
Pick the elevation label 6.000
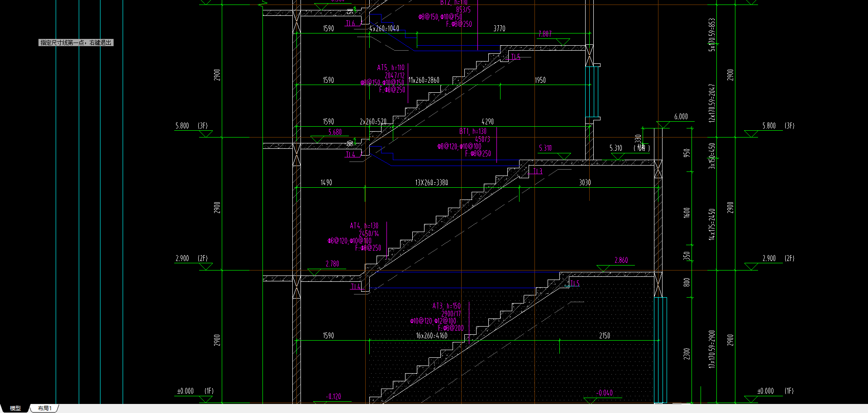681,117
